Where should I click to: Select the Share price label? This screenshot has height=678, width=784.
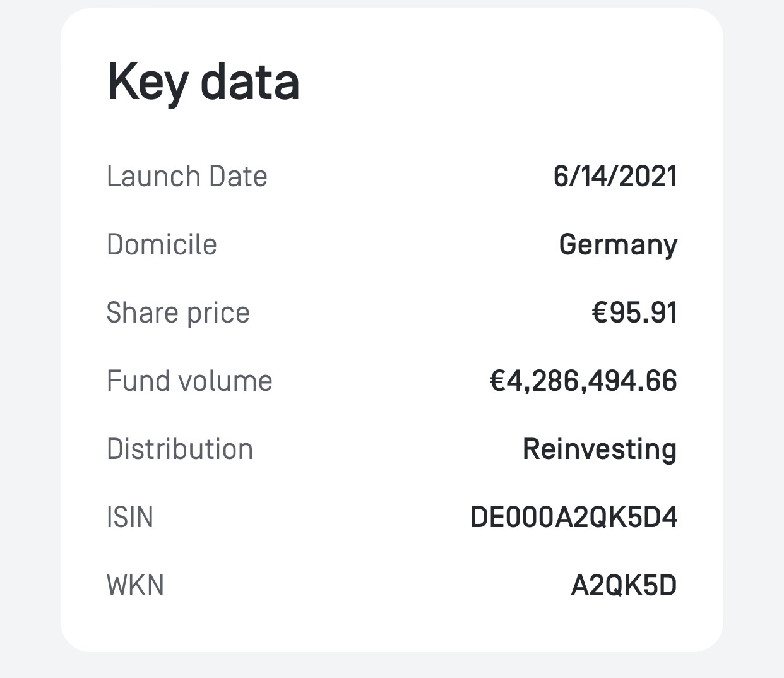[178, 314]
